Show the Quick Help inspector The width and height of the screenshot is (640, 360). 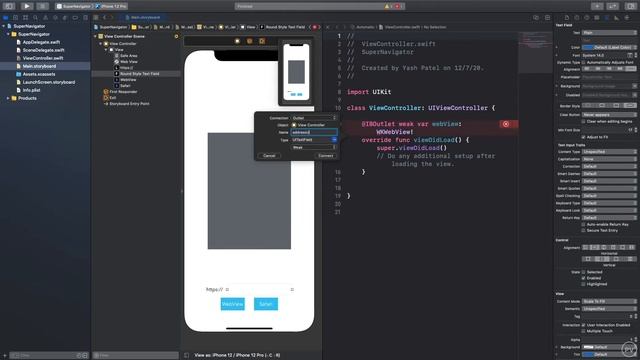pos(587,18)
